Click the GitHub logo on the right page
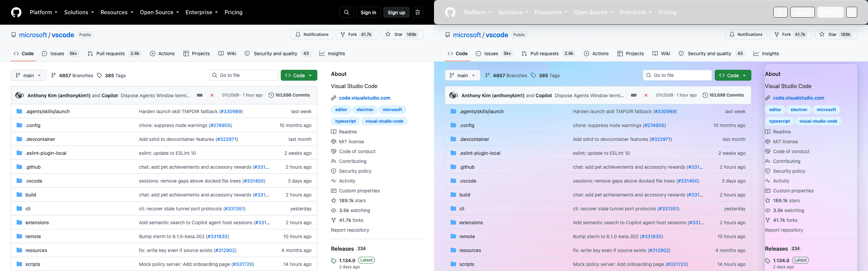 point(450,12)
